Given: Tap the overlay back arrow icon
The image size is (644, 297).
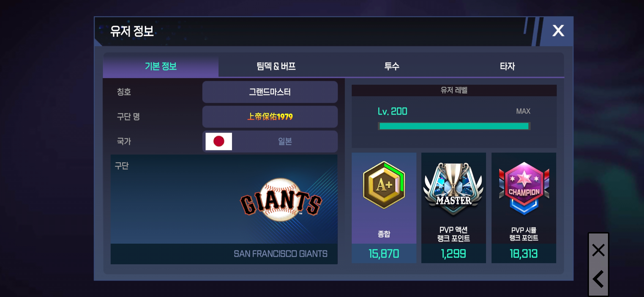Looking at the screenshot, I should [598, 279].
